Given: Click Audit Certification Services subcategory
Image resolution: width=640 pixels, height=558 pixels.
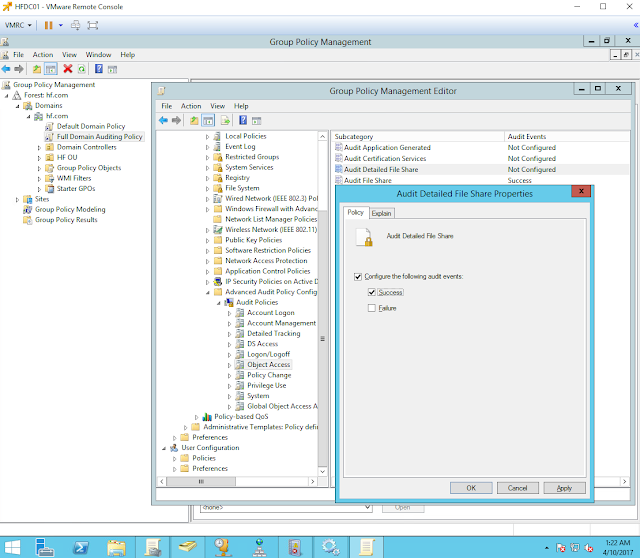Looking at the screenshot, I should click(x=385, y=158).
